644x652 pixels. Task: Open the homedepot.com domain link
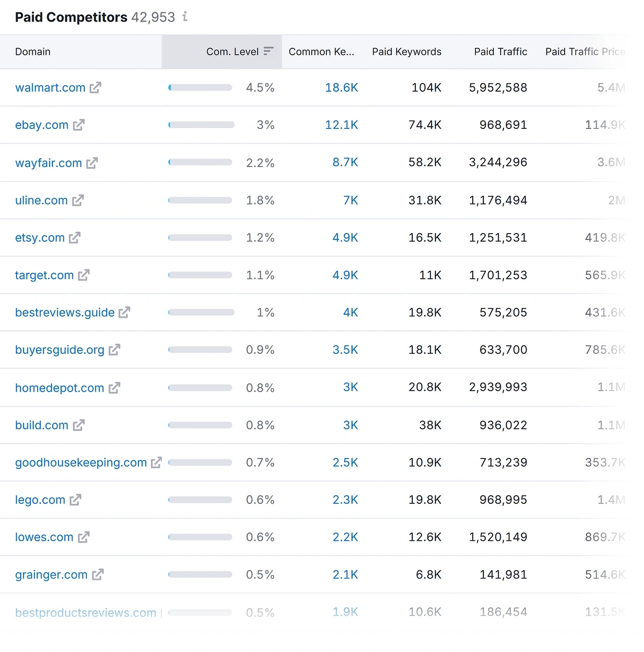(60, 388)
